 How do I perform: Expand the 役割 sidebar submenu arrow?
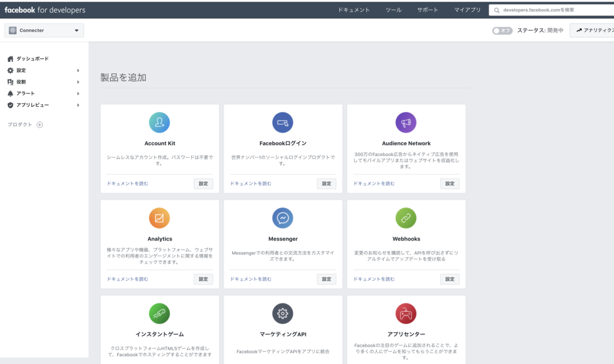(79, 82)
